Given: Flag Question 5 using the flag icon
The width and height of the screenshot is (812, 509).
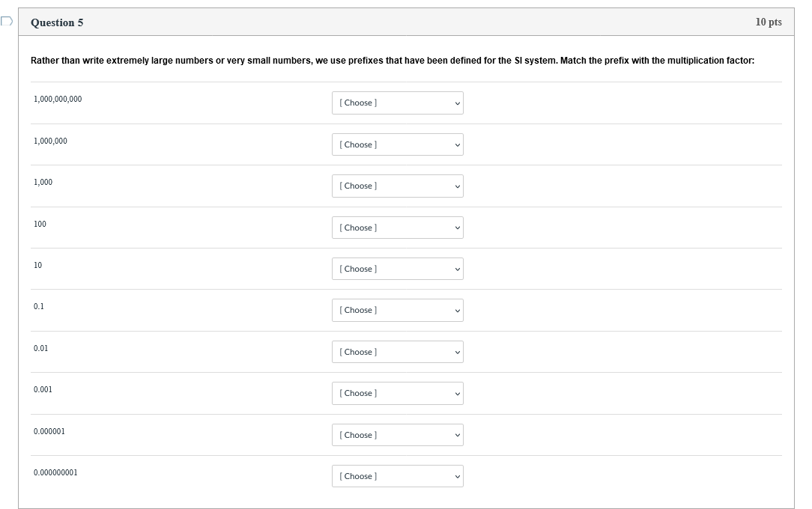Looking at the screenshot, I should click(7, 22).
